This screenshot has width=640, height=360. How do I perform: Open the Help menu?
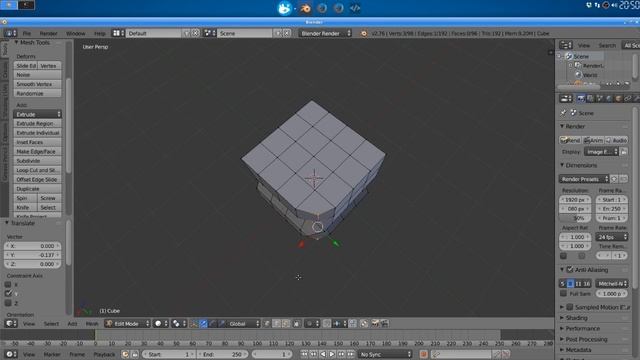(x=100, y=33)
